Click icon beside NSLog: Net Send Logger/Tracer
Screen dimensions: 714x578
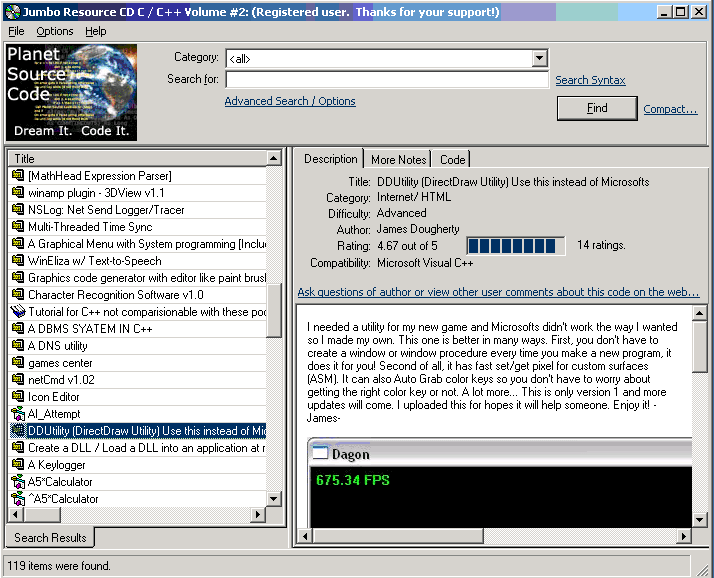(18, 209)
